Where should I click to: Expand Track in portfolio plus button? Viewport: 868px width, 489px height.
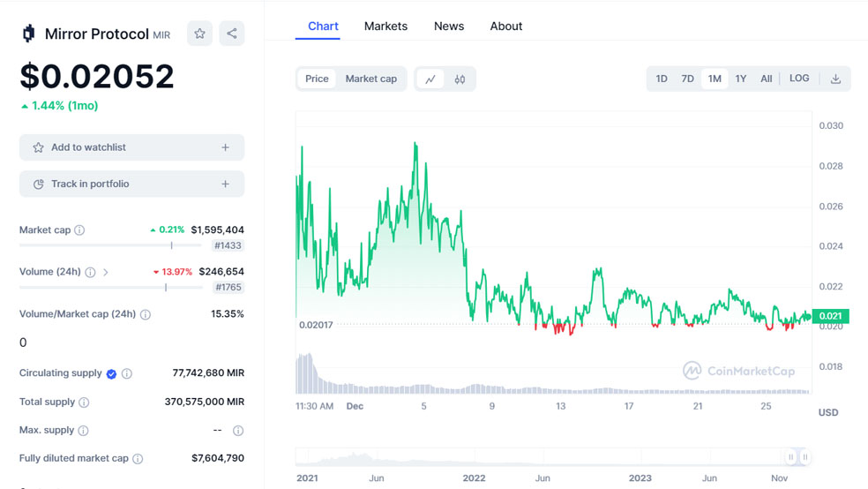[x=225, y=184]
